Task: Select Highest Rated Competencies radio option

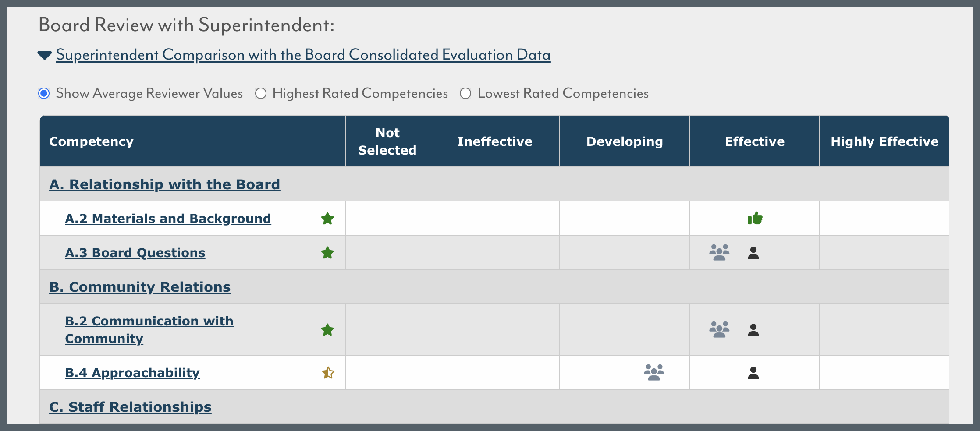Action: pyautogui.click(x=261, y=93)
